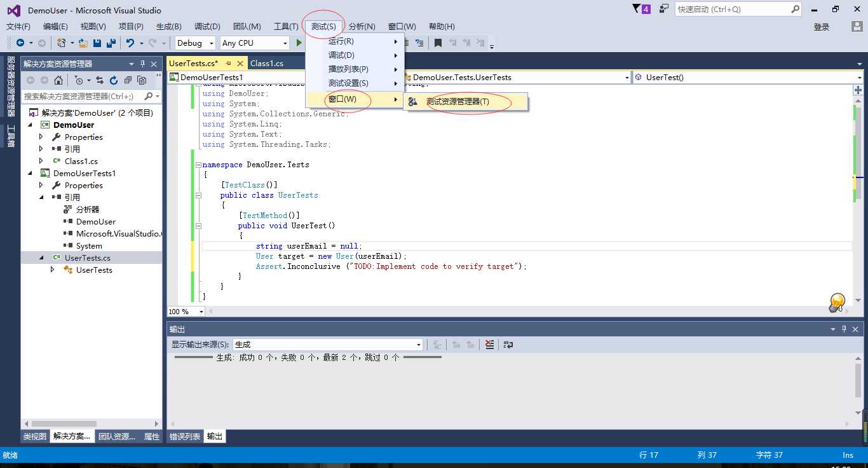Save the current file with single disk icon

coord(97,43)
